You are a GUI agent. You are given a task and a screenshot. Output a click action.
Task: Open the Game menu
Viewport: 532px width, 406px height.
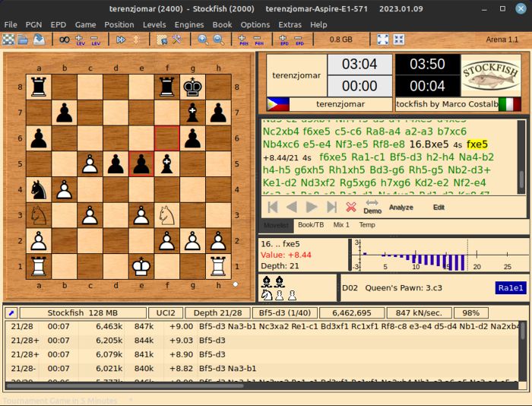85,25
